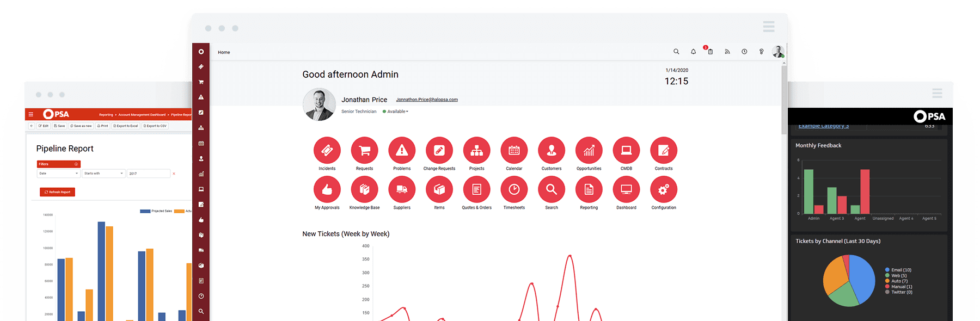This screenshot has height=321, width=980.
Task: Click the thumbs-up icon in maroon sidebar
Action: [201, 220]
